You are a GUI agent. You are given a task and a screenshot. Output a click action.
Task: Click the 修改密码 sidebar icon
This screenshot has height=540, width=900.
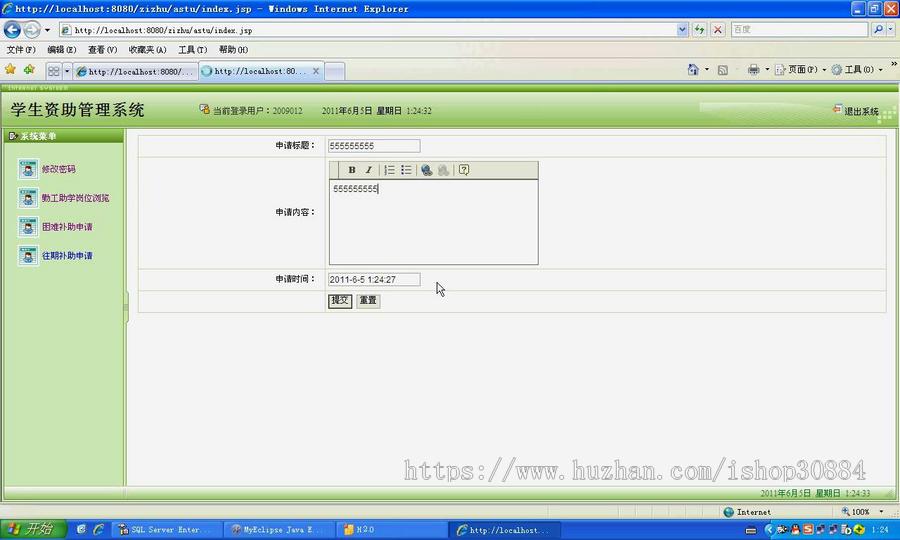pyautogui.click(x=28, y=169)
